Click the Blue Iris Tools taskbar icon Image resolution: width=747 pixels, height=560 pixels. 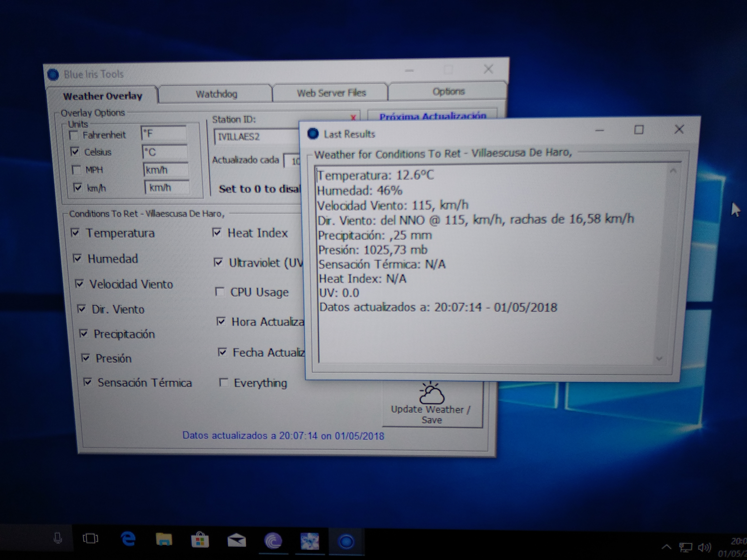(x=346, y=542)
